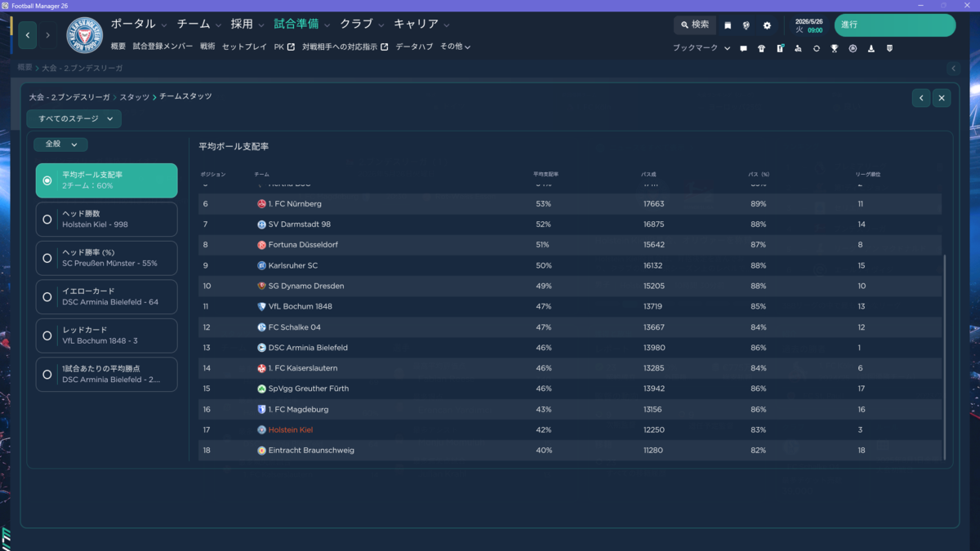The width and height of the screenshot is (980, 551).
Task: Open the training cone shortcut icon
Action: 871,48
